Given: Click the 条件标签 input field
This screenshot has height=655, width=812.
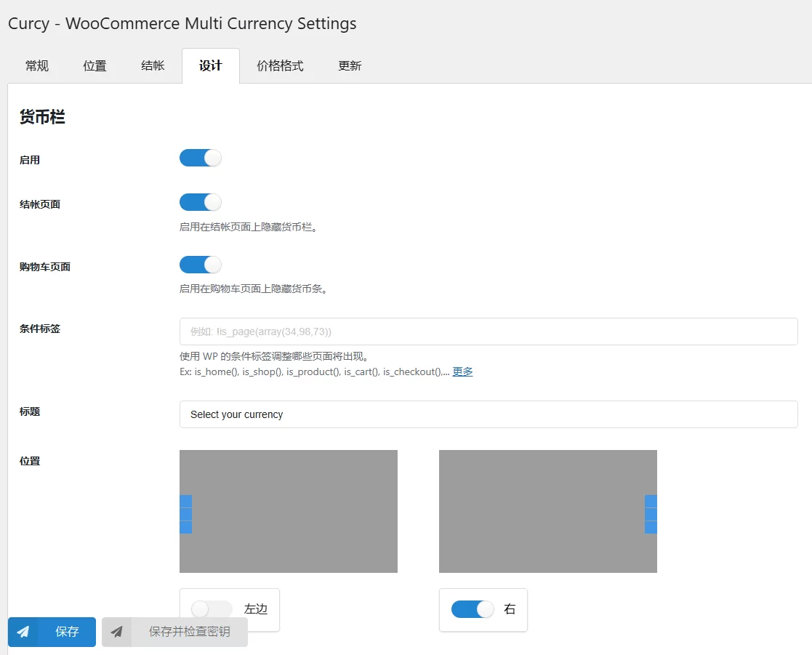Looking at the screenshot, I should (489, 331).
